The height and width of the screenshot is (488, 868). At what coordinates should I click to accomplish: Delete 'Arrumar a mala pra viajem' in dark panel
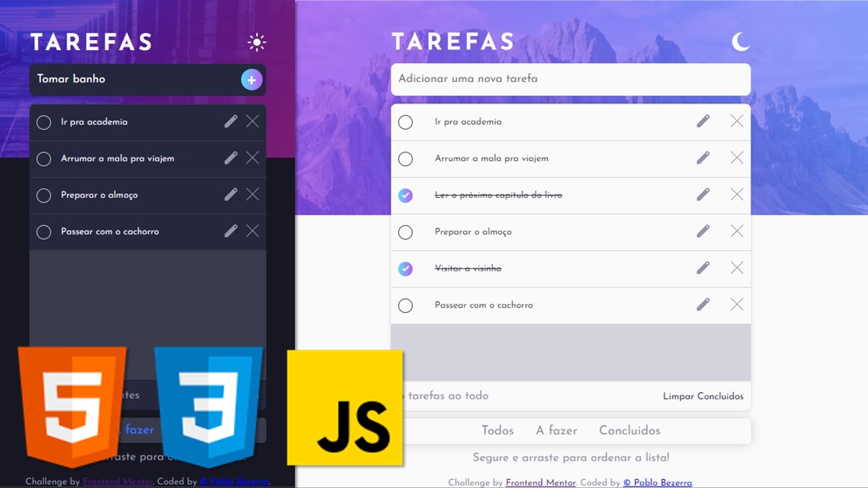click(252, 158)
